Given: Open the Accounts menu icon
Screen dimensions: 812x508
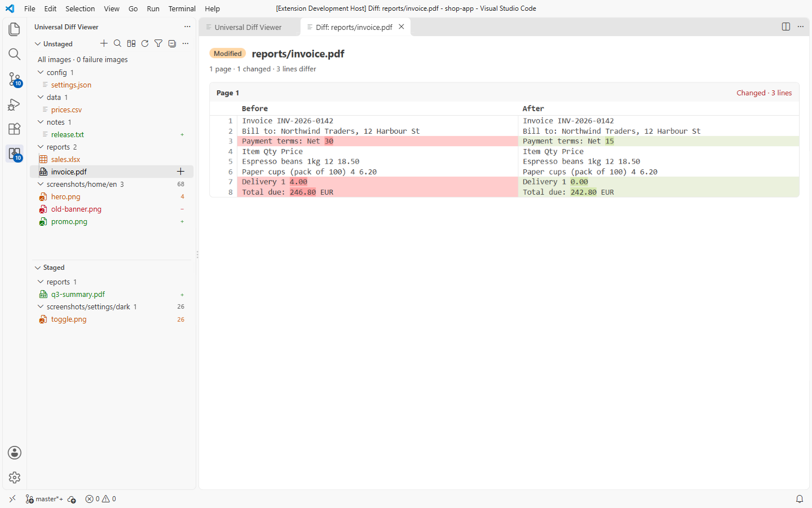Looking at the screenshot, I should click(15, 453).
